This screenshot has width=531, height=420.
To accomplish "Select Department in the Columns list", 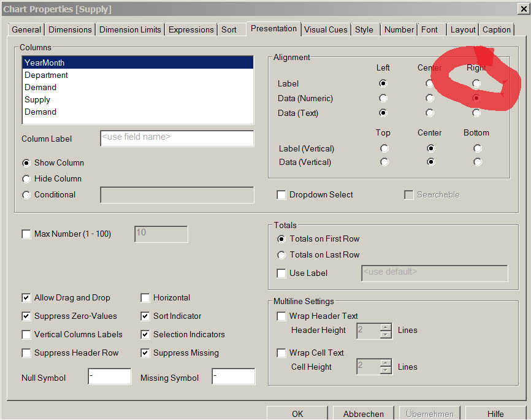I will pos(46,75).
